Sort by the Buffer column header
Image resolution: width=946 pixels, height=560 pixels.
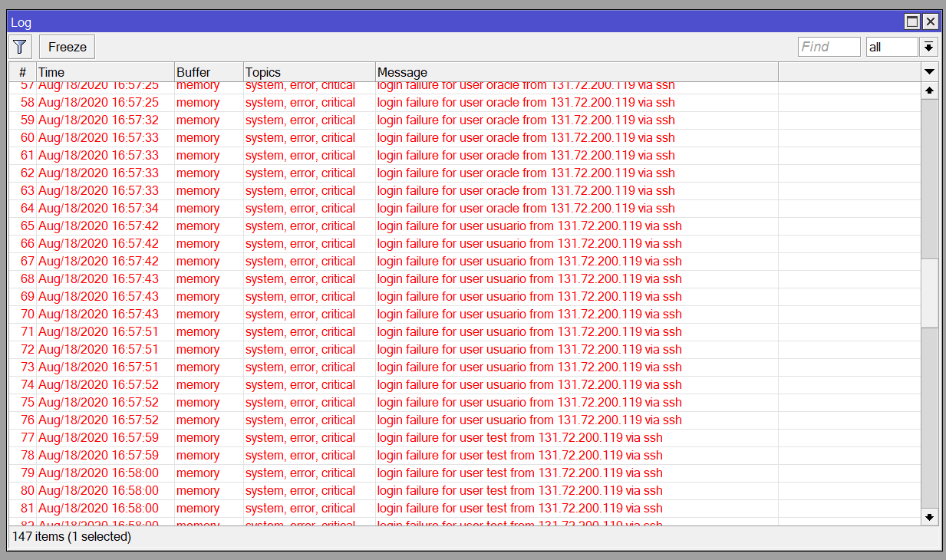point(209,72)
